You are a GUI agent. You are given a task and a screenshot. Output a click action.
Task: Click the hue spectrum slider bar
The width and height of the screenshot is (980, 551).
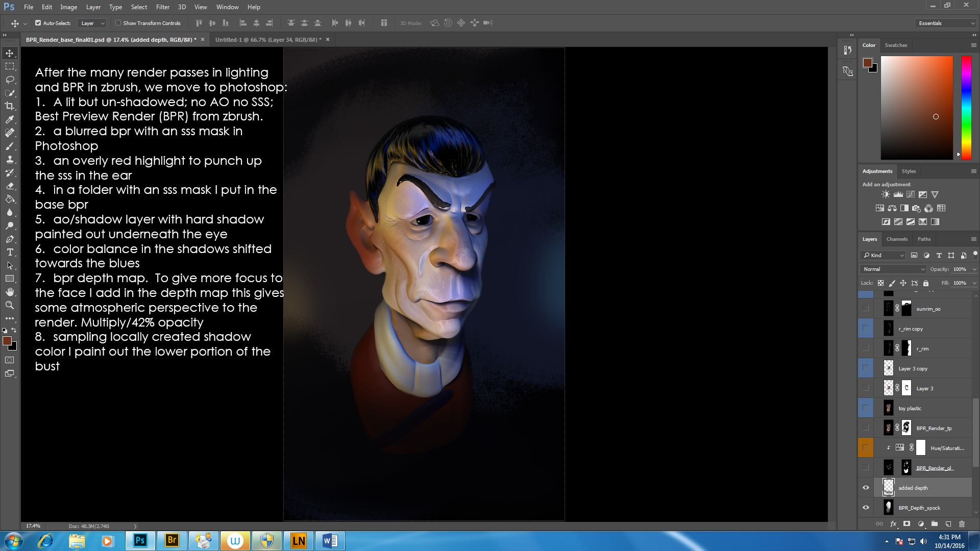point(966,107)
